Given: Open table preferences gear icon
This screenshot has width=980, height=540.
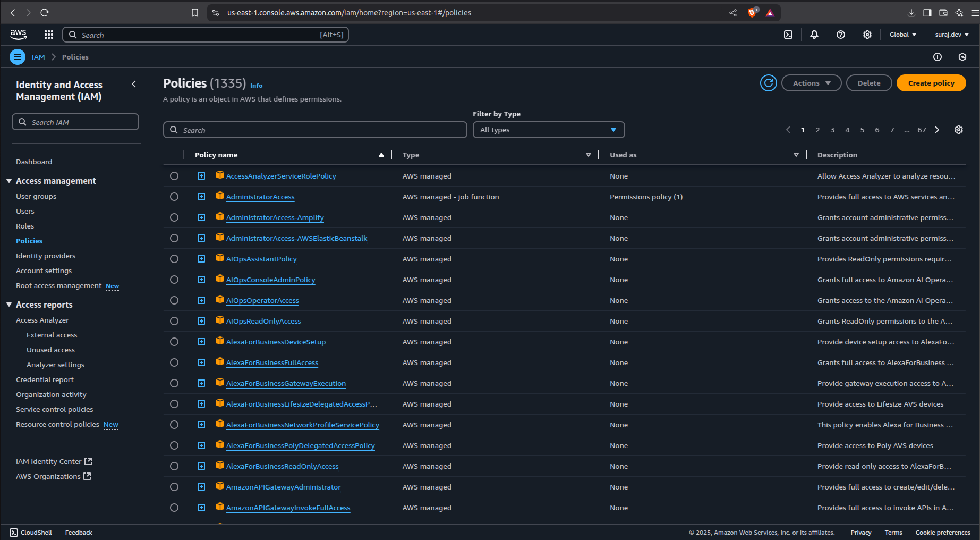Looking at the screenshot, I should [959, 130].
